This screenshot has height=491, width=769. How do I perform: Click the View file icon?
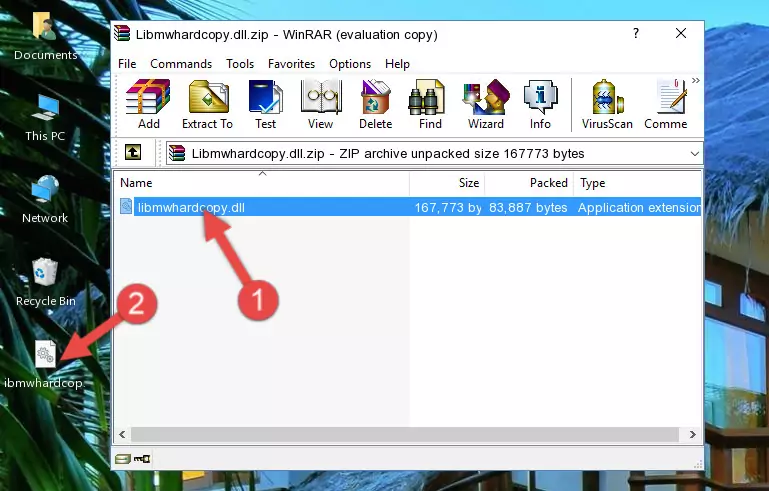[x=321, y=104]
